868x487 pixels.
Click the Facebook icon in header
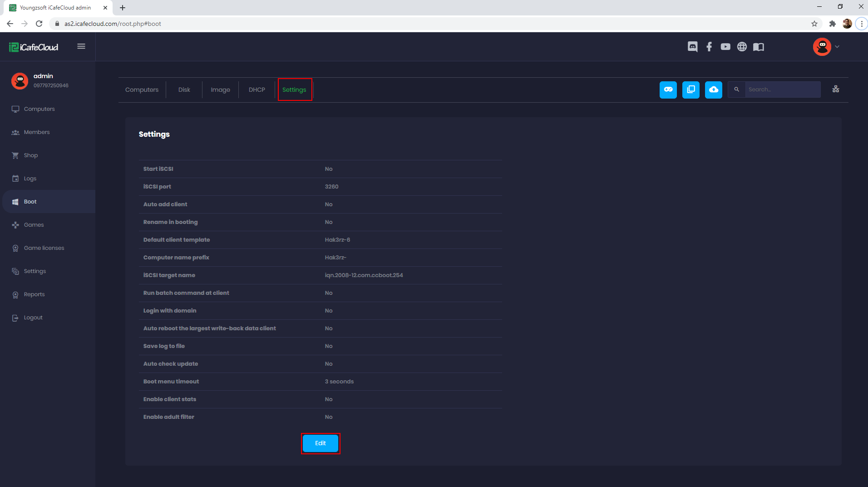coord(709,47)
